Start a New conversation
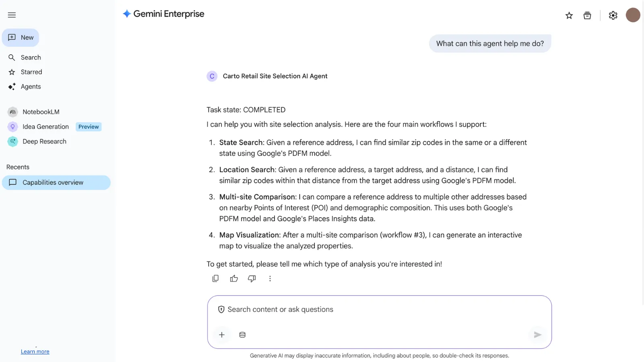644x362 pixels. (x=21, y=37)
